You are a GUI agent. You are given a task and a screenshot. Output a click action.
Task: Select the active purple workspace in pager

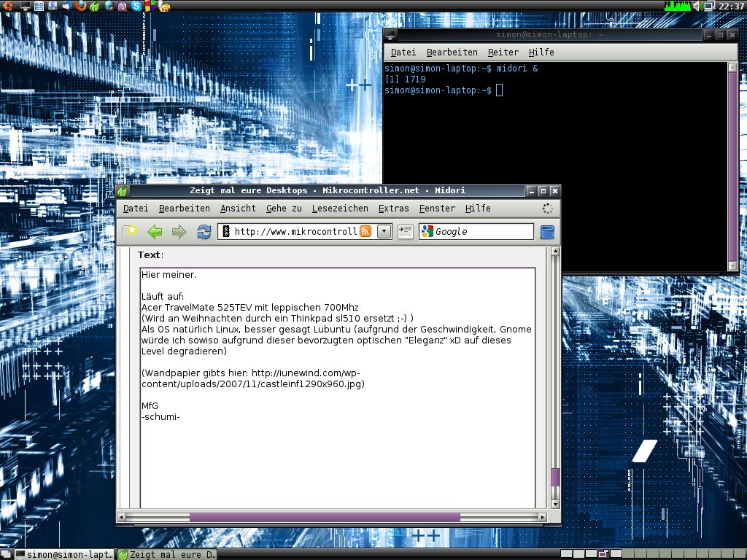pos(603,554)
